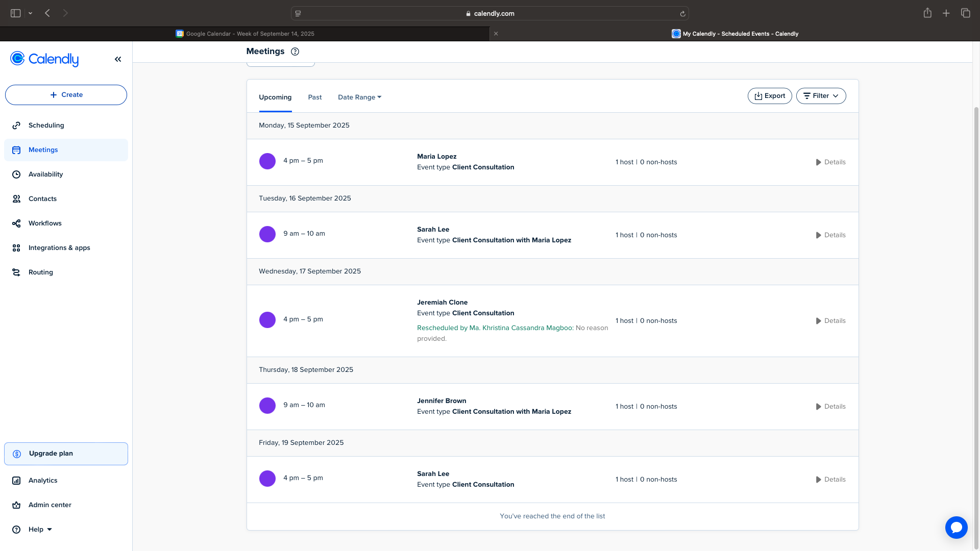The image size is (980, 551).
Task: Open Analytics from the sidebar
Action: pos(43,481)
